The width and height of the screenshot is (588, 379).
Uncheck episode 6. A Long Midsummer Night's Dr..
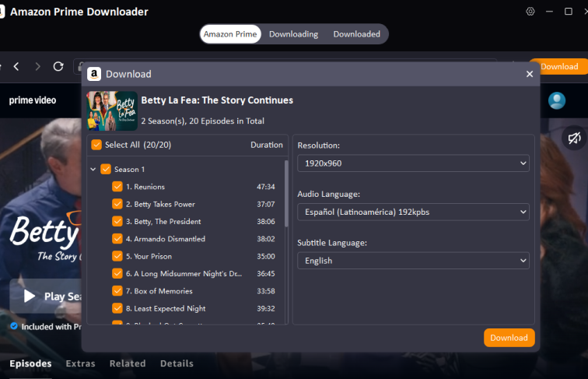coord(117,274)
